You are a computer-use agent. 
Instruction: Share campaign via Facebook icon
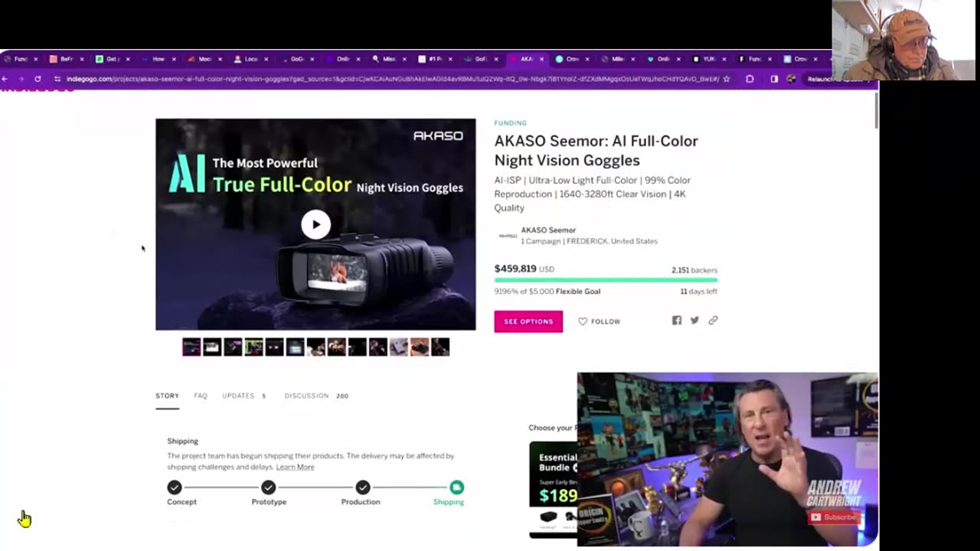click(677, 321)
